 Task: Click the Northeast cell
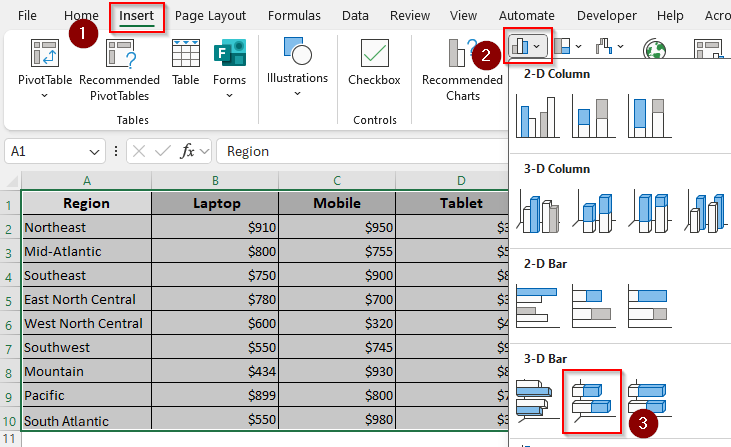tap(87, 227)
